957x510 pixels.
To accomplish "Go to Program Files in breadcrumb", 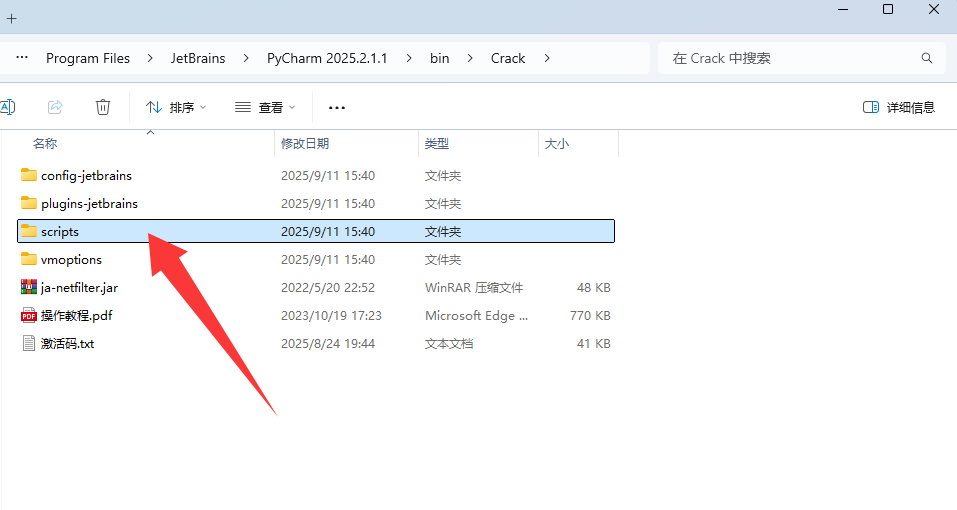I will (x=88, y=59).
